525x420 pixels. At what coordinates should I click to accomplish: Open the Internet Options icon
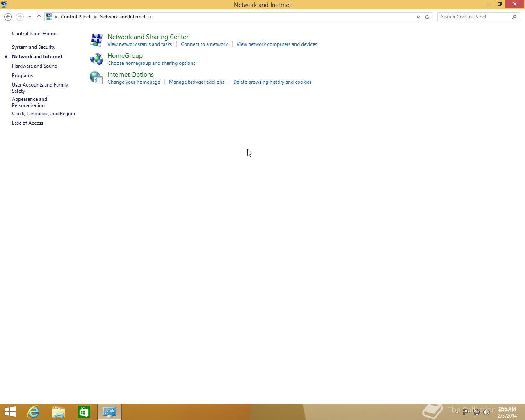pos(96,78)
